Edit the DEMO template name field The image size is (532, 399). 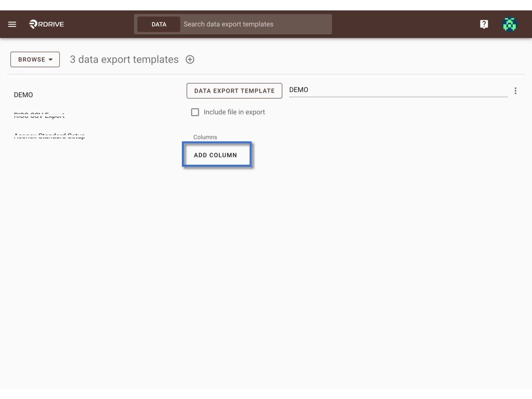tap(398, 90)
